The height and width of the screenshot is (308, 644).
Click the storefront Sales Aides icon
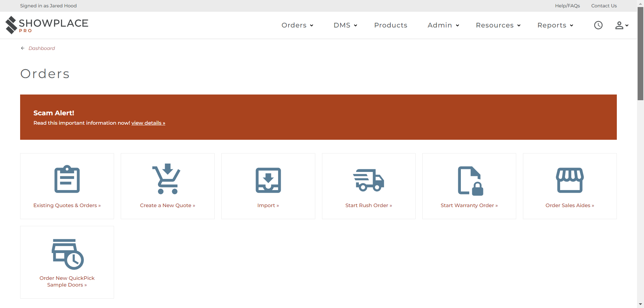pos(570,180)
